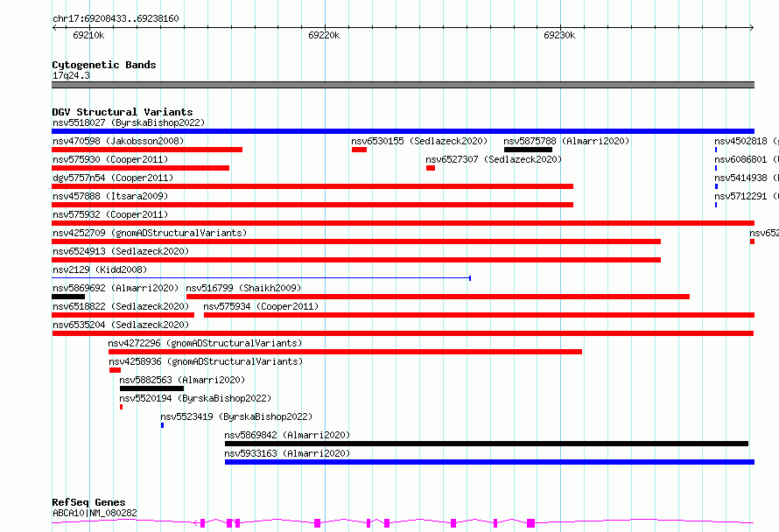Click the blue nsv5518027 feature bar

[403, 131]
